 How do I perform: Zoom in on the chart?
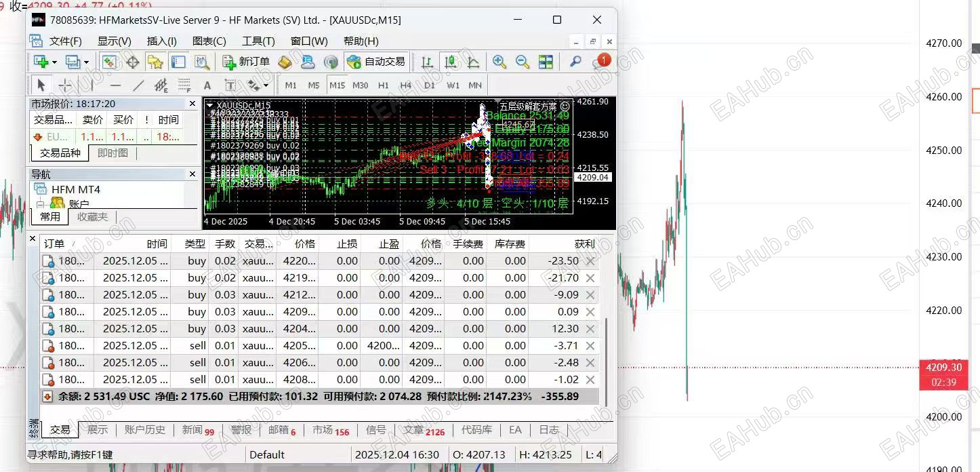coord(499,62)
